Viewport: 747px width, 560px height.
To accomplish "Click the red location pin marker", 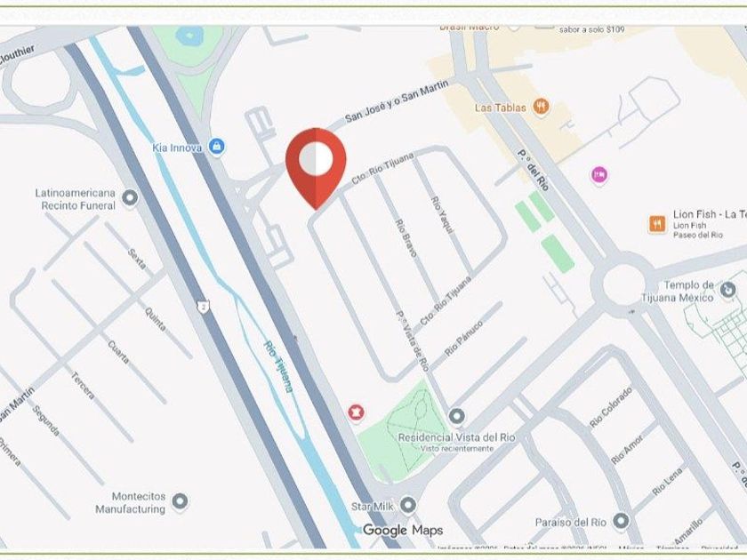I will (316, 168).
